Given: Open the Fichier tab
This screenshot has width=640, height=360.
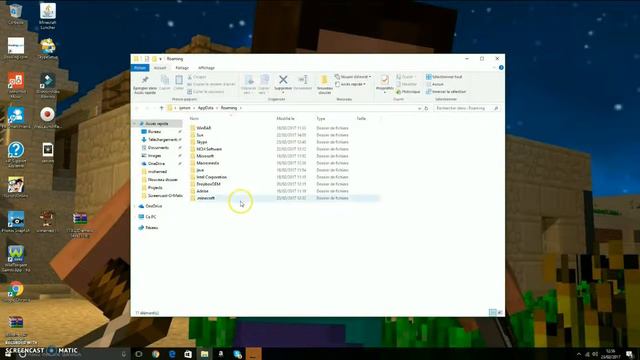Looking at the screenshot, I should coord(140,68).
